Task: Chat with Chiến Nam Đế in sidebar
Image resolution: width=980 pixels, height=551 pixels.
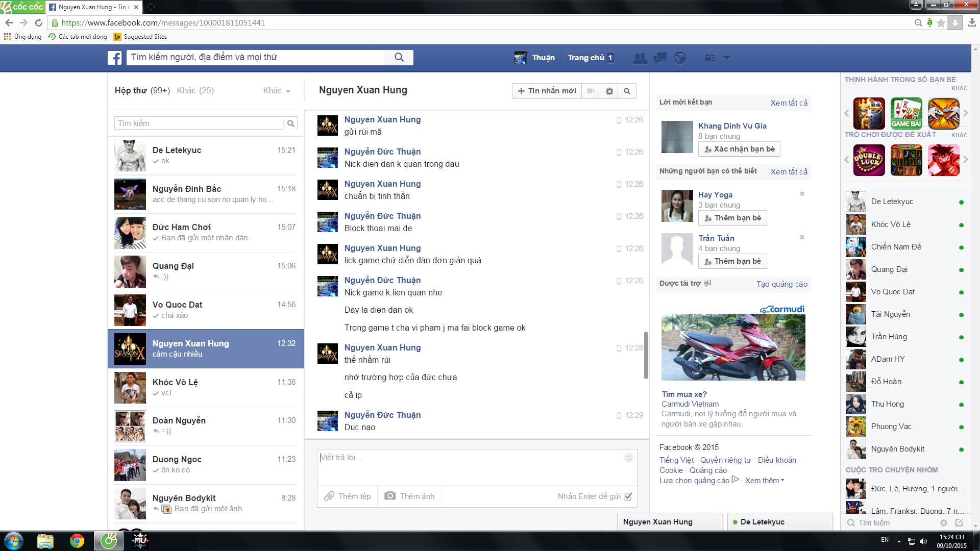Action: pyautogui.click(x=905, y=247)
